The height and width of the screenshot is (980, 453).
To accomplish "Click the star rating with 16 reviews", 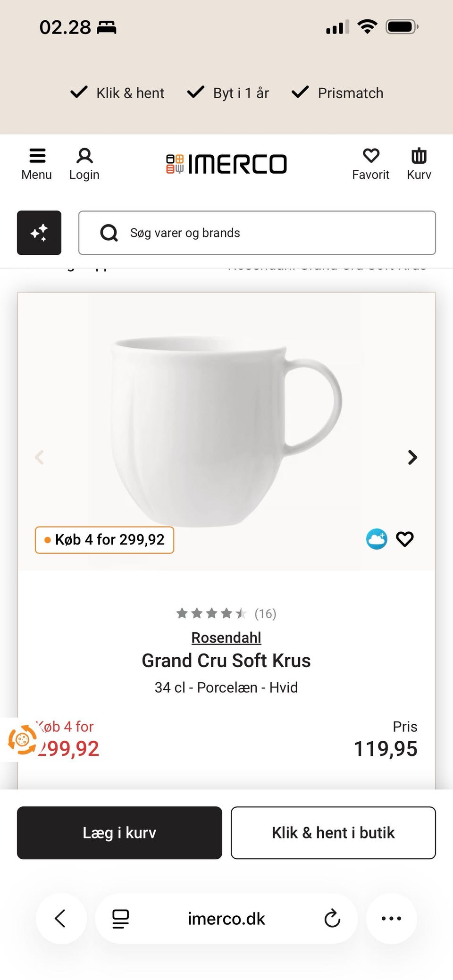I will pos(226,613).
